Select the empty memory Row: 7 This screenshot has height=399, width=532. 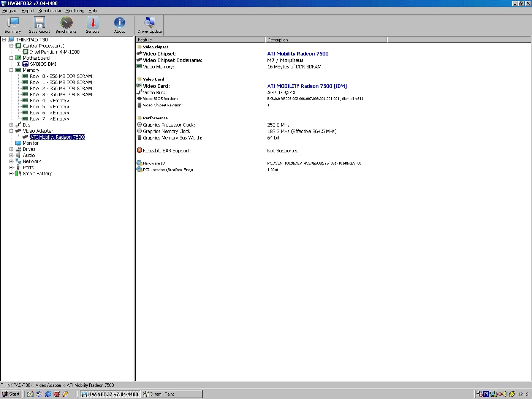tap(49, 119)
